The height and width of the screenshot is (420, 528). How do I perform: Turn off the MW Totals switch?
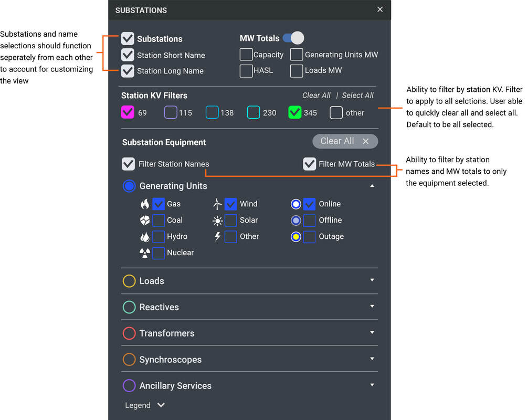tap(293, 38)
